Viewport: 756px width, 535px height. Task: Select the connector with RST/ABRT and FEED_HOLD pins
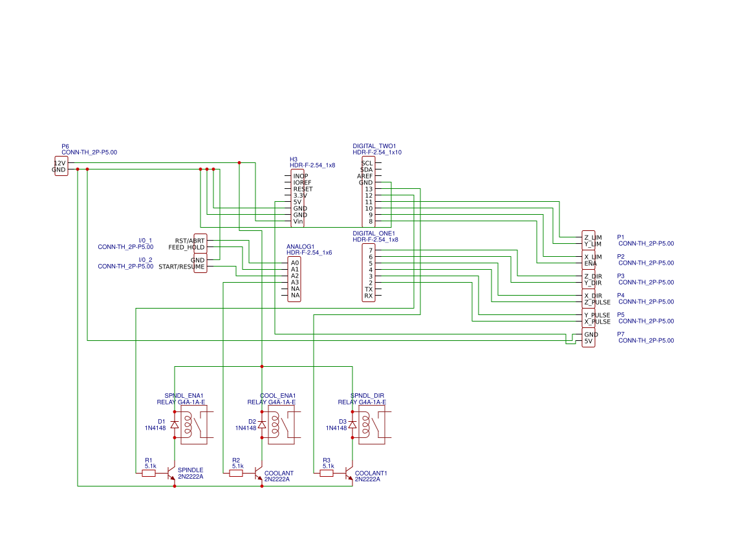[200, 244]
